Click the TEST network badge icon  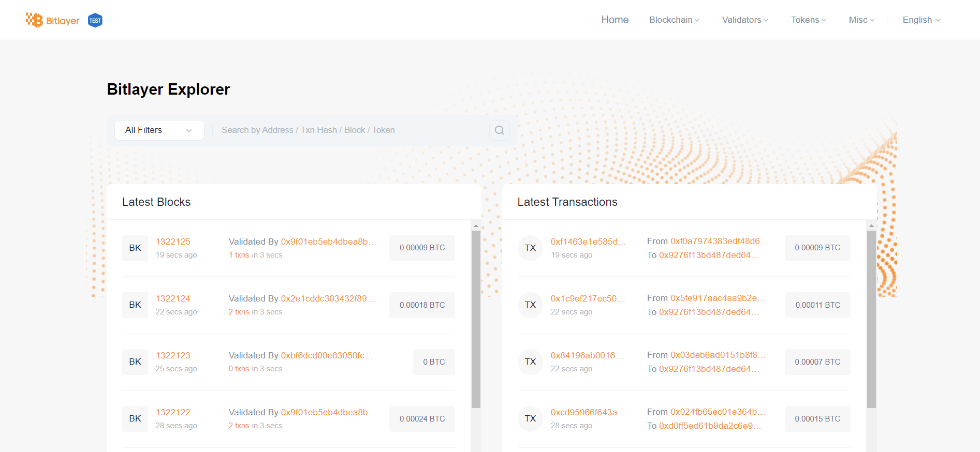95,20
